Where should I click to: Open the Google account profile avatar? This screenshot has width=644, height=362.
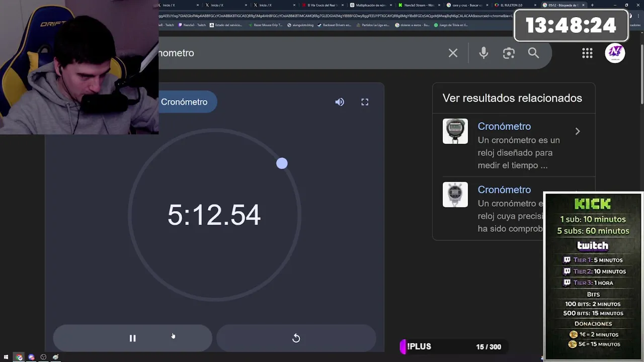[615, 53]
